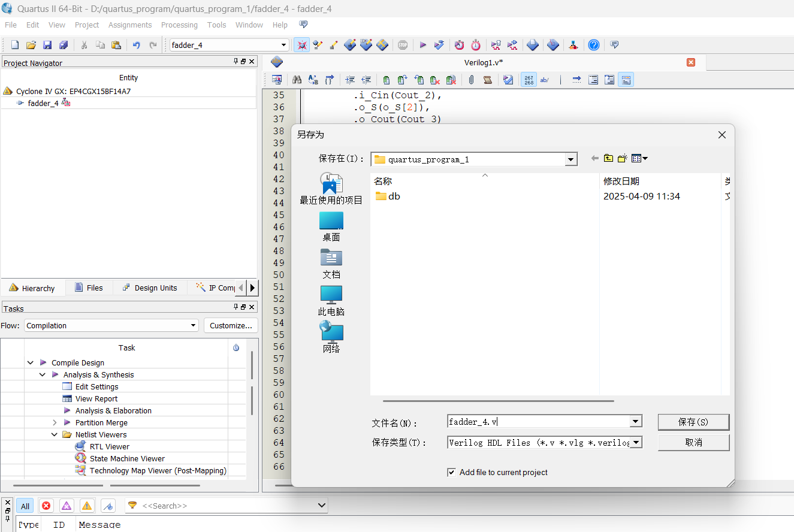Screen dimensions: 794x532
Task: Click the Undo arrow icon
Action: (x=137, y=45)
